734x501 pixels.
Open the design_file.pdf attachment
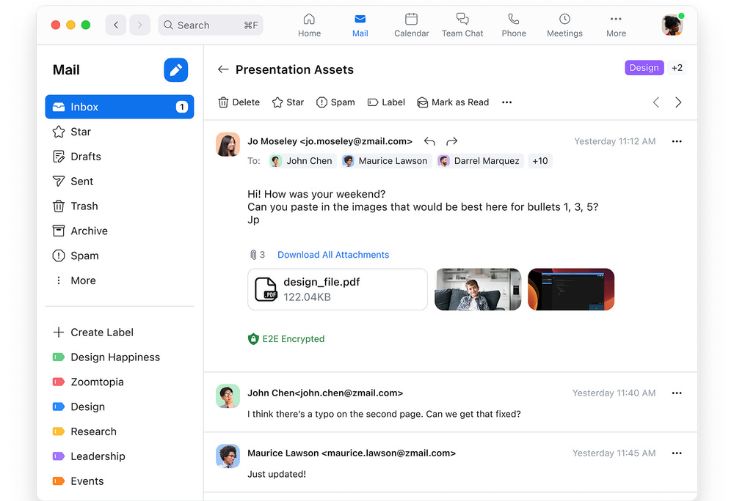(337, 289)
